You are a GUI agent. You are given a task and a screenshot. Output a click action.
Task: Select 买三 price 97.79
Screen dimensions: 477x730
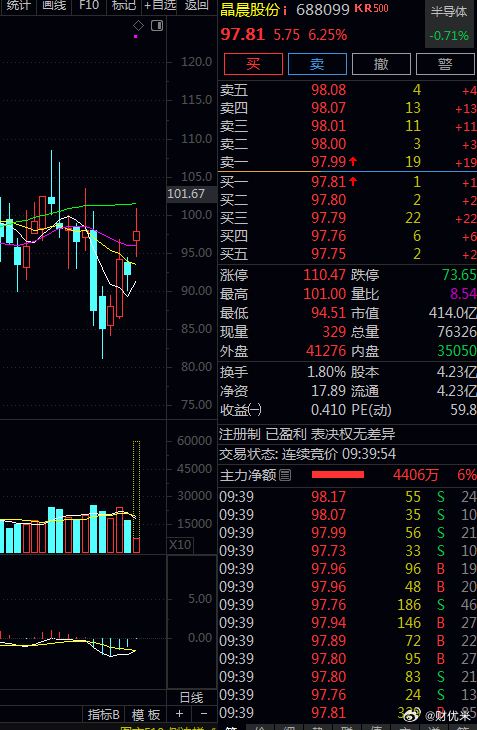tap(329, 218)
